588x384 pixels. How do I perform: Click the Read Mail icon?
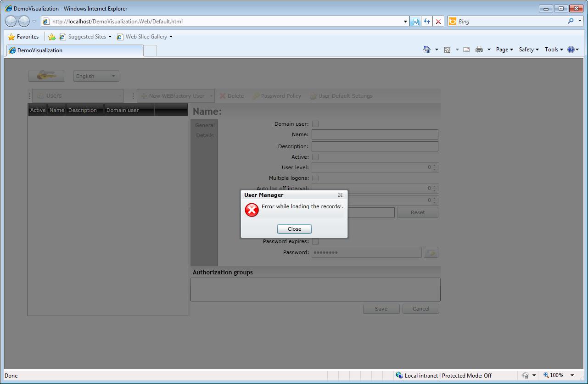(466, 50)
